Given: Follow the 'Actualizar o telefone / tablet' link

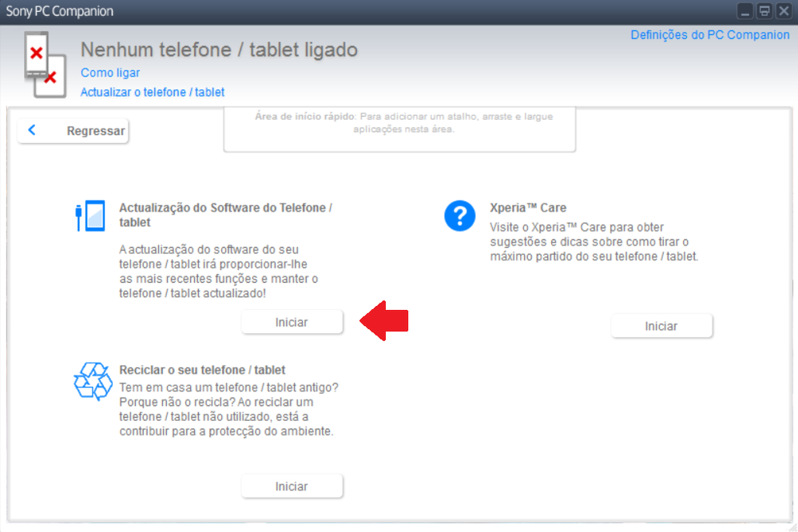Looking at the screenshot, I should [153, 92].
